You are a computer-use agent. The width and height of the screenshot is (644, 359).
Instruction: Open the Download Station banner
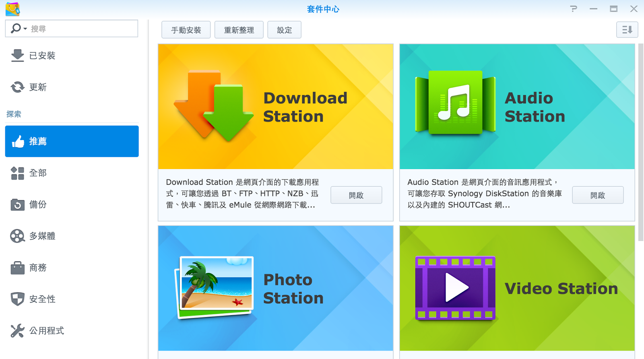click(x=276, y=107)
